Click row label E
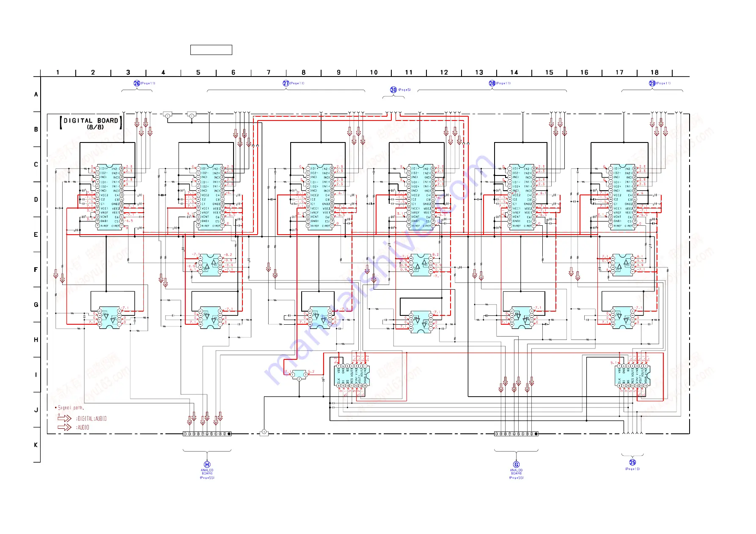The height and width of the screenshot is (534, 756). point(36,235)
